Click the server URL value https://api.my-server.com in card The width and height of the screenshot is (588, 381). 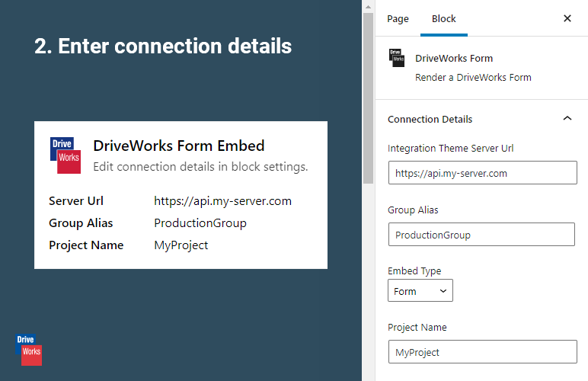click(x=222, y=201)
